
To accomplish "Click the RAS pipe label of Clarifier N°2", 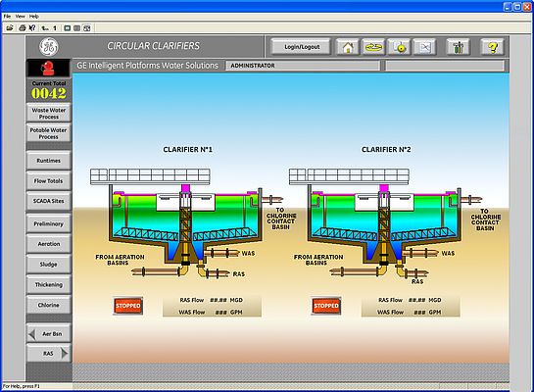I will (x=417, y=281).
